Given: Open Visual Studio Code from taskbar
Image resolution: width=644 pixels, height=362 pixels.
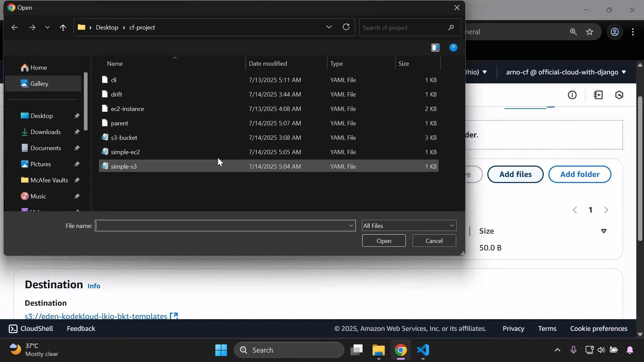Looking at the screenshot, I should (423, 350).
